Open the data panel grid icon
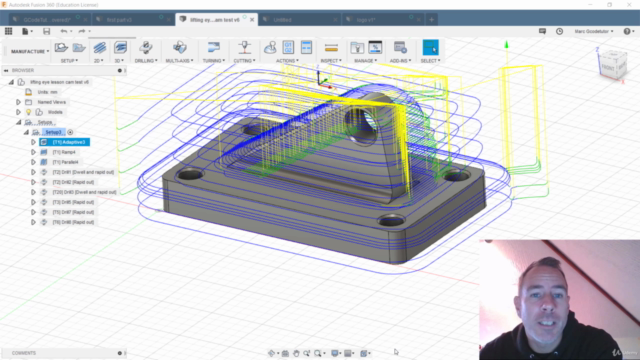 8,31
